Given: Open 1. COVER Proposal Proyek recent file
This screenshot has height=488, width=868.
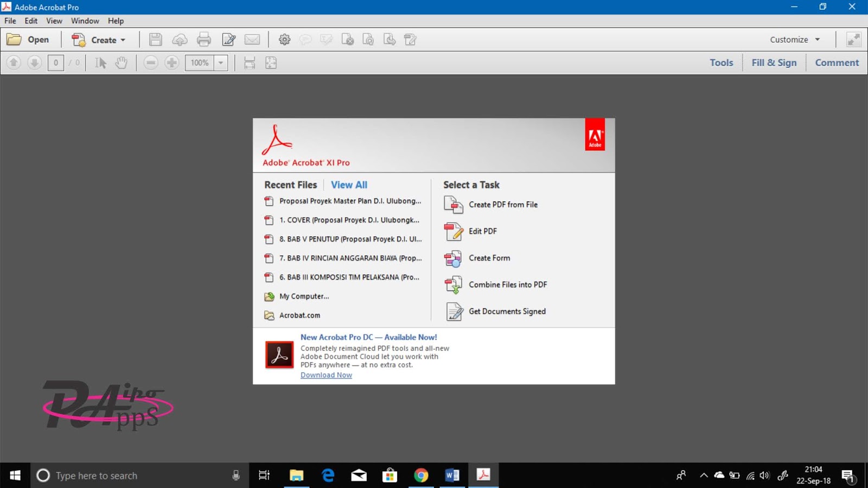Looking at the screenshot, I should tap(342, 220).
